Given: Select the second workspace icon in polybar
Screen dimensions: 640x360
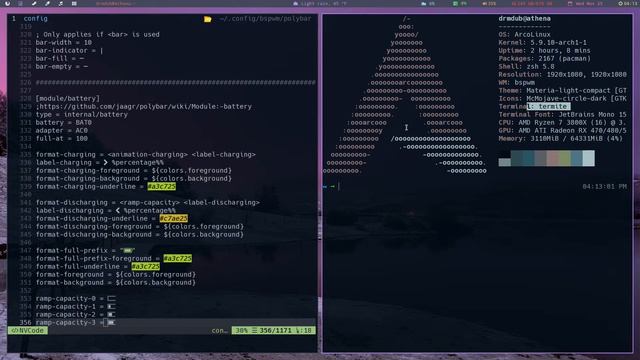Looking at the screenshot, I should point(20,3).
